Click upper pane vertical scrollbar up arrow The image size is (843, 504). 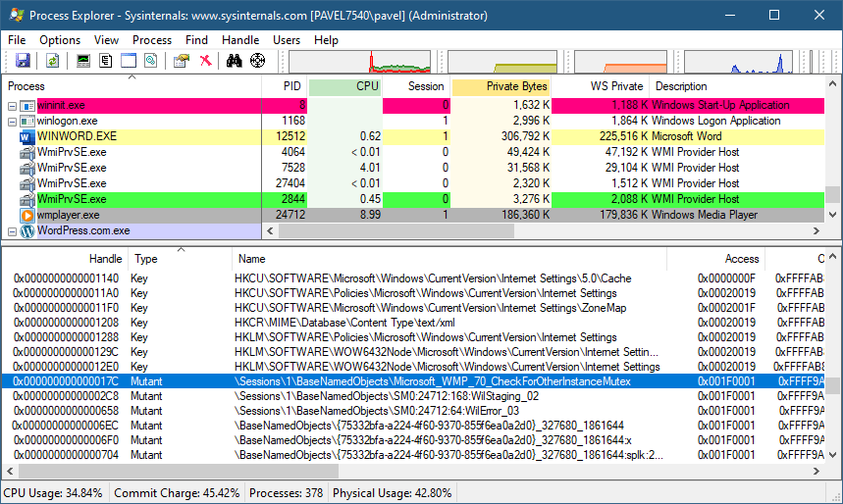832,83
